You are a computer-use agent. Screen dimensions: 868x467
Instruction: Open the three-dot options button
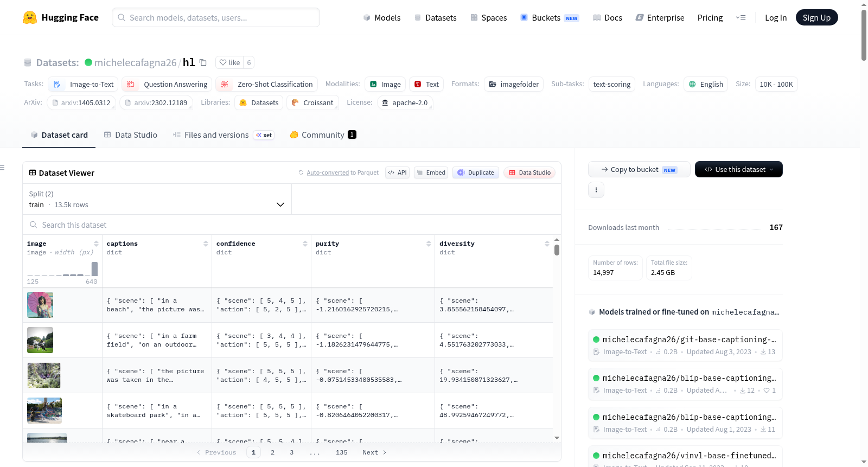tap(596, 190)
